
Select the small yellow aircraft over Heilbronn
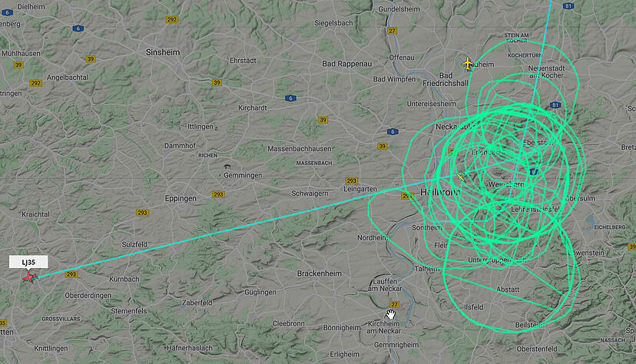coord(461,177)
